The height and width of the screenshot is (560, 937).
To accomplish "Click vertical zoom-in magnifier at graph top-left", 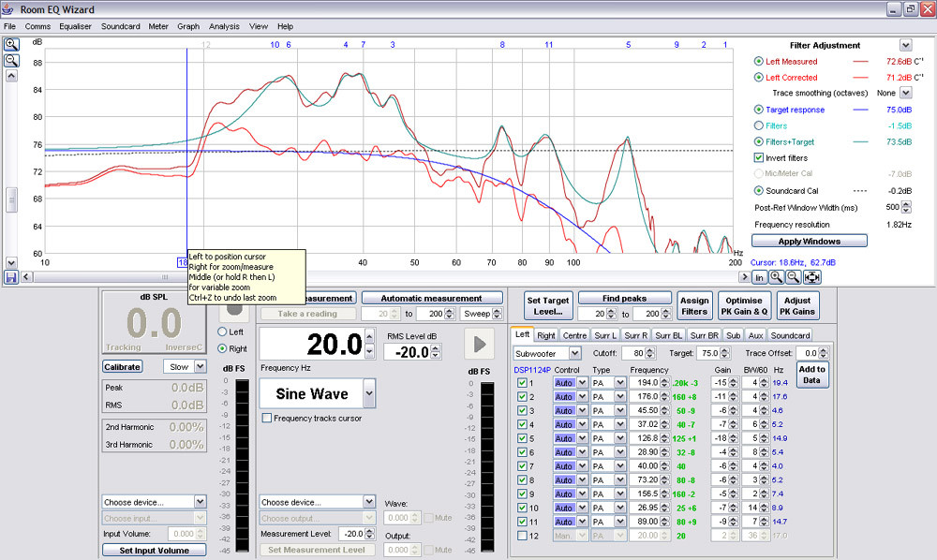I will 11,45.
